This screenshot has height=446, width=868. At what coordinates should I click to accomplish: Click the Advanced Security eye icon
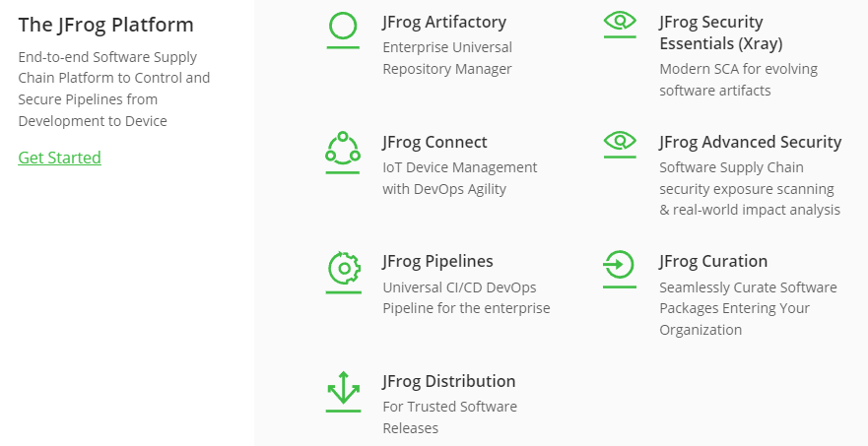click(620, 145)
